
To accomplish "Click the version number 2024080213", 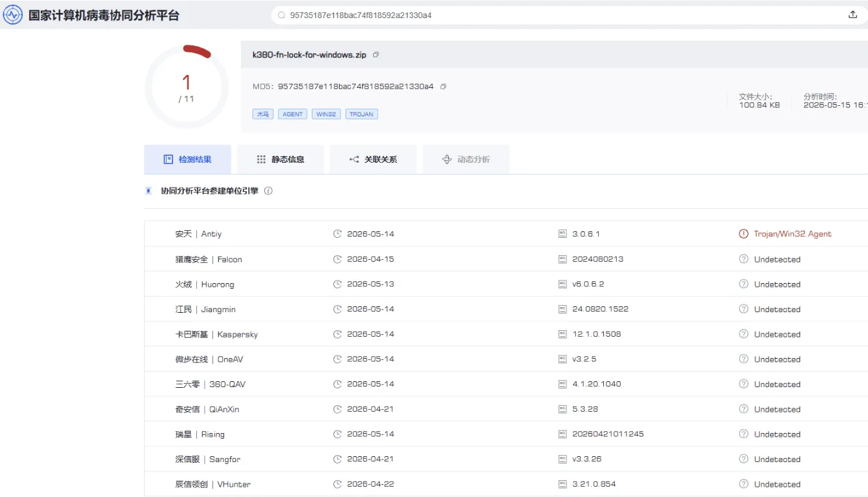I will [598, 259].
